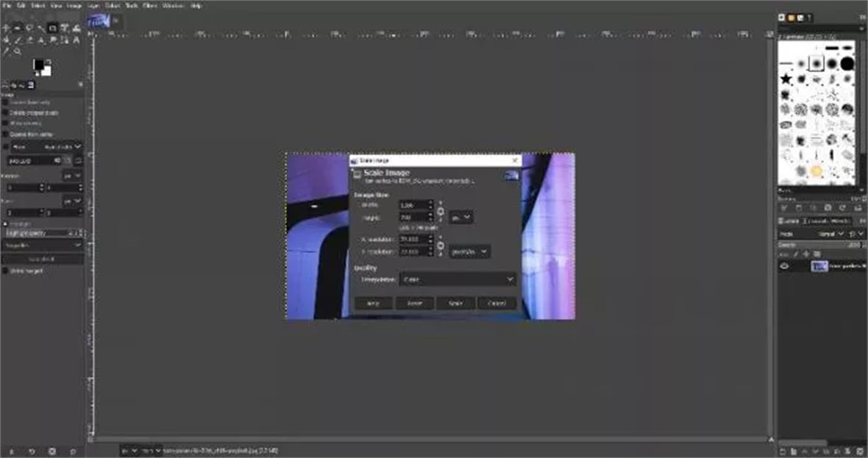Image resolution: width=868 pixels, height=458 pixels.
Task: Click the width-height chain link in Scale Image
Action: pyautogui.click(x=441, y=211)
